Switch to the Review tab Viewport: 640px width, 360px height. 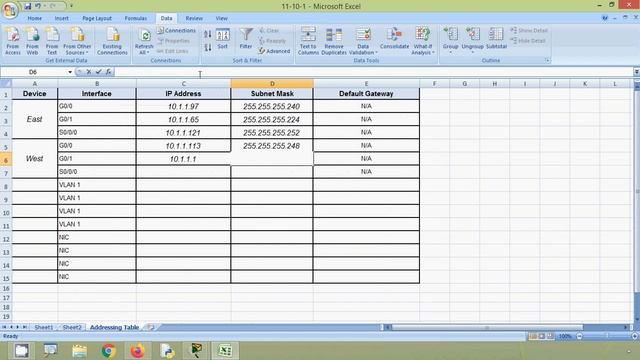point(194,18)
